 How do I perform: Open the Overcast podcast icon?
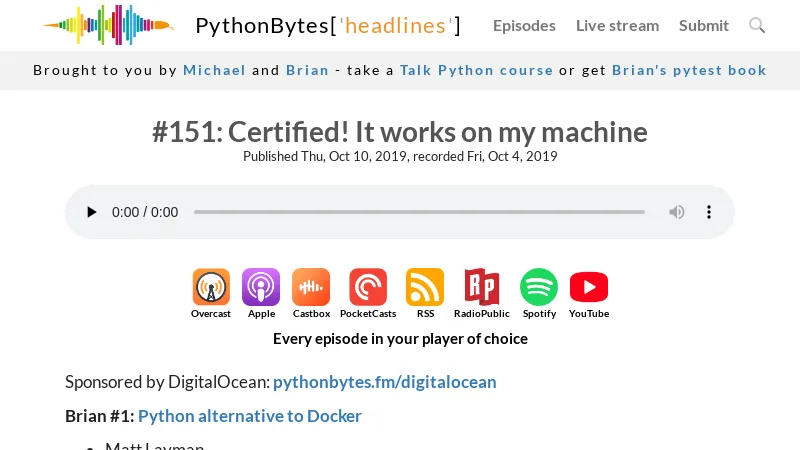click(211, 288)
